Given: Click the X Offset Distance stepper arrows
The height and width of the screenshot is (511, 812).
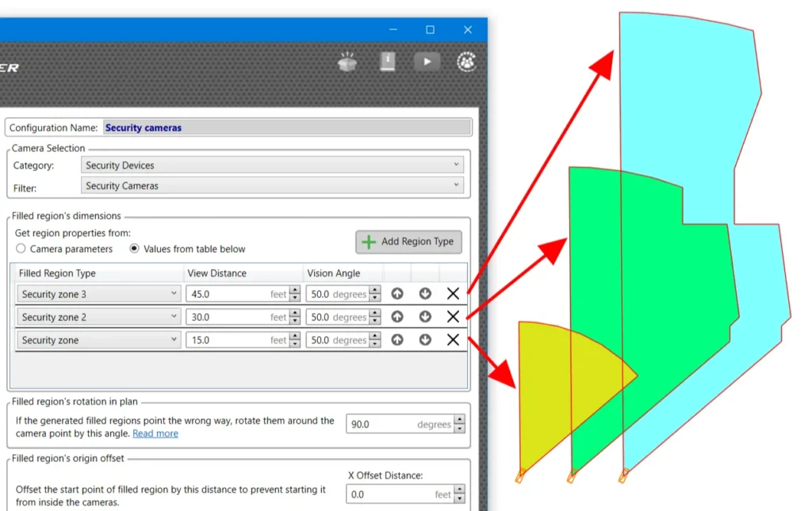Looking at the screenshot, I should pos(460,494).
